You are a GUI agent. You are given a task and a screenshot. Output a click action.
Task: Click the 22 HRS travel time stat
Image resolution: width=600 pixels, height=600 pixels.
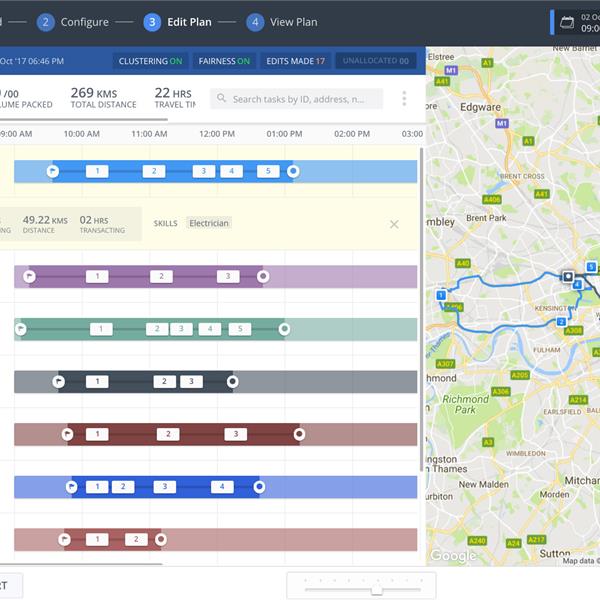pyautogui.click(x=175, y=97)
